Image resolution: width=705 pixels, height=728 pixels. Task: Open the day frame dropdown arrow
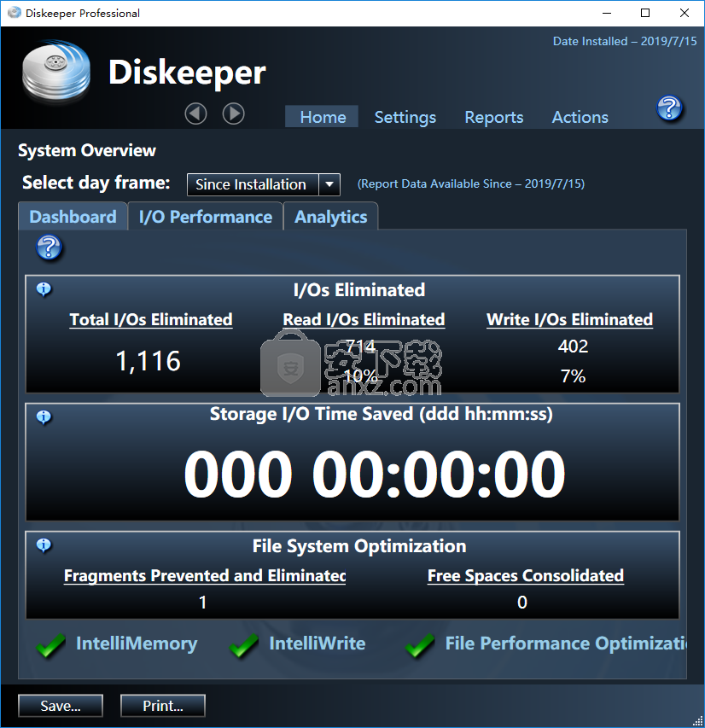click(x=329, y=184)
